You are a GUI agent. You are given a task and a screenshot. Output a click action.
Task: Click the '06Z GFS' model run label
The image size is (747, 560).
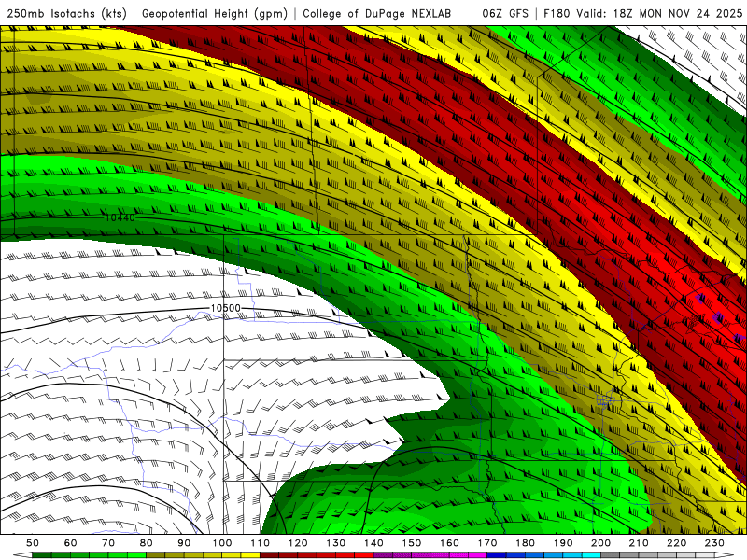(x=505, y=13)
